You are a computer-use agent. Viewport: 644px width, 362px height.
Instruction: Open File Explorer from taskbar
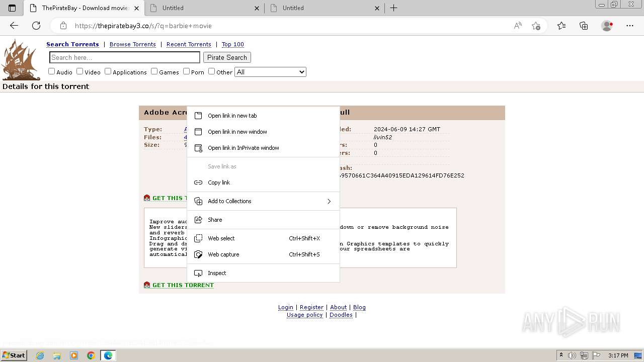(x=57, y=355)
